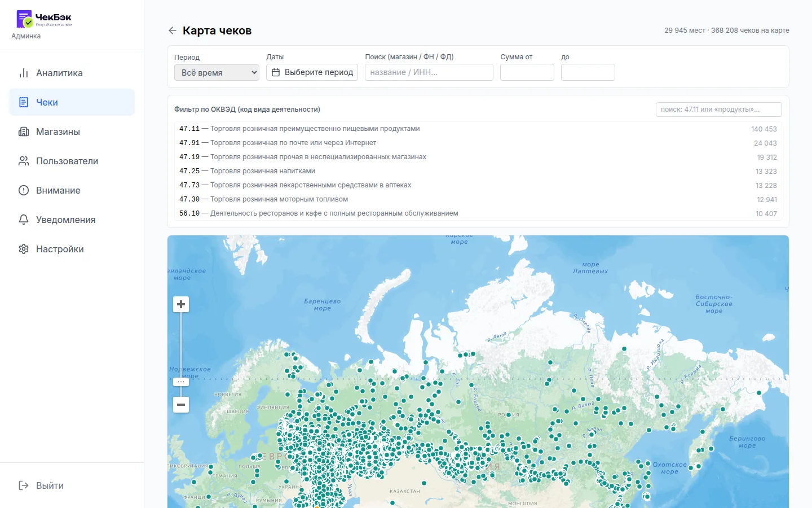This screenshot has height=508, width=812.
Task: Open the Выберите период date picker
Action: click(x=312, y=72)
